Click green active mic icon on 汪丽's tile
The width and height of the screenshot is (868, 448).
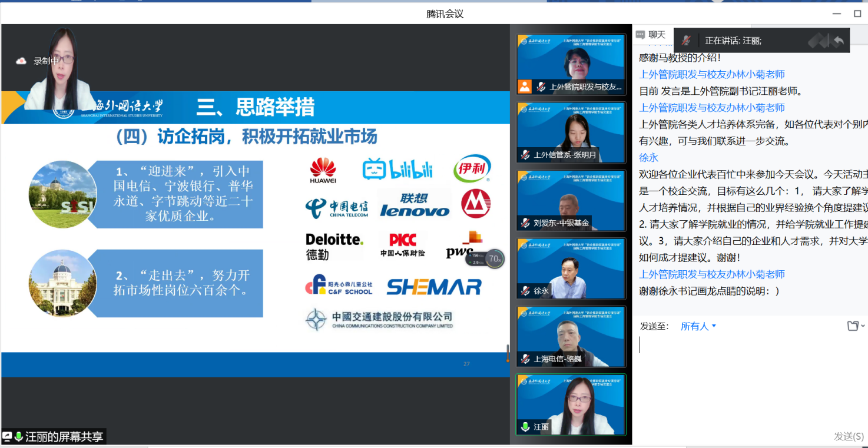[525, 427]
